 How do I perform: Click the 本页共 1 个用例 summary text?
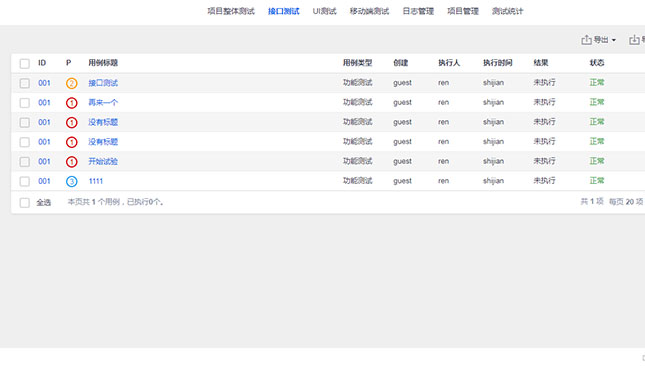tap(115, 202)
